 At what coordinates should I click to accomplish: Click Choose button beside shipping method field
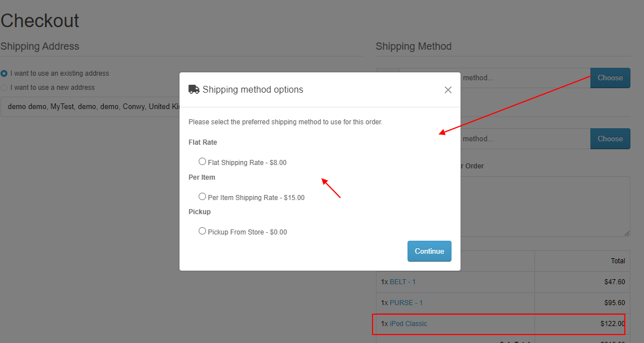(x=610, y=78)
